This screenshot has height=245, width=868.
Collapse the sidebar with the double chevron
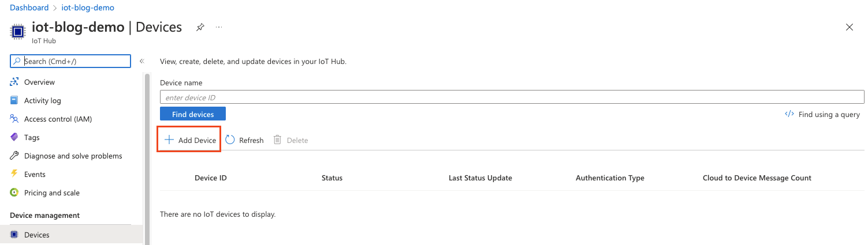coord(141,61)
